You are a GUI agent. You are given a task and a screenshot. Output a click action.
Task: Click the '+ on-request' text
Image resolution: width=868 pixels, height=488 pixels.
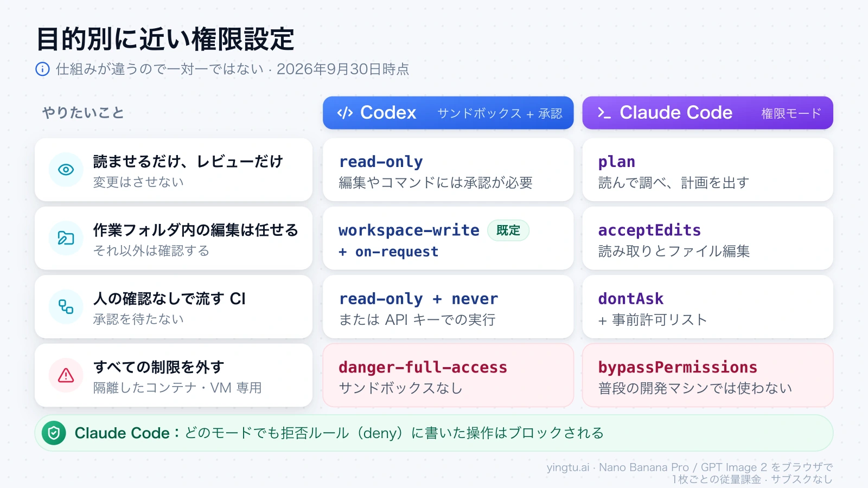point(388,252)
